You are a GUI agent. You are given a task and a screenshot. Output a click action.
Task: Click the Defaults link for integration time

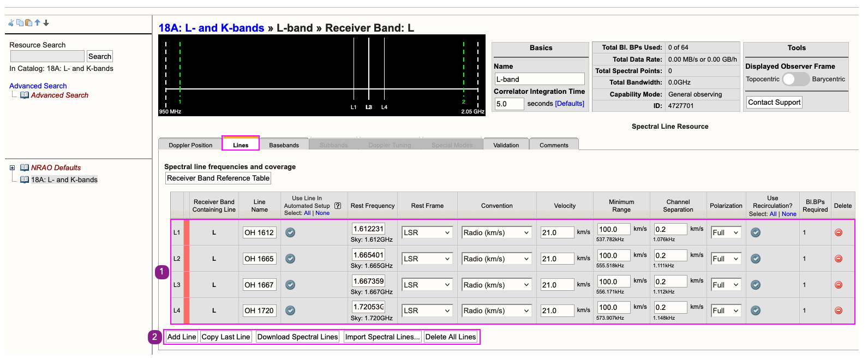570,104
